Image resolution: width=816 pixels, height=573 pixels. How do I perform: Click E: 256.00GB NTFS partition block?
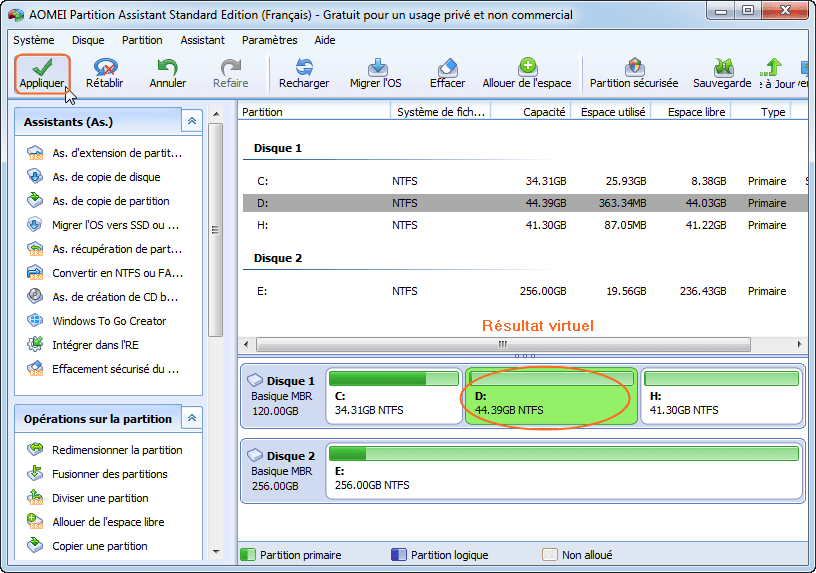click(564, 471)
